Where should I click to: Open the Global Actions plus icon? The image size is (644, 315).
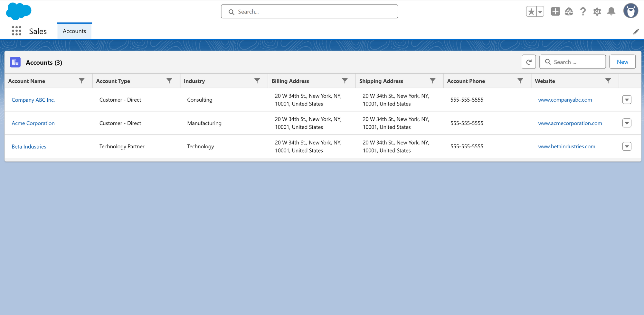pyautogui.click(x=555, y=12)
